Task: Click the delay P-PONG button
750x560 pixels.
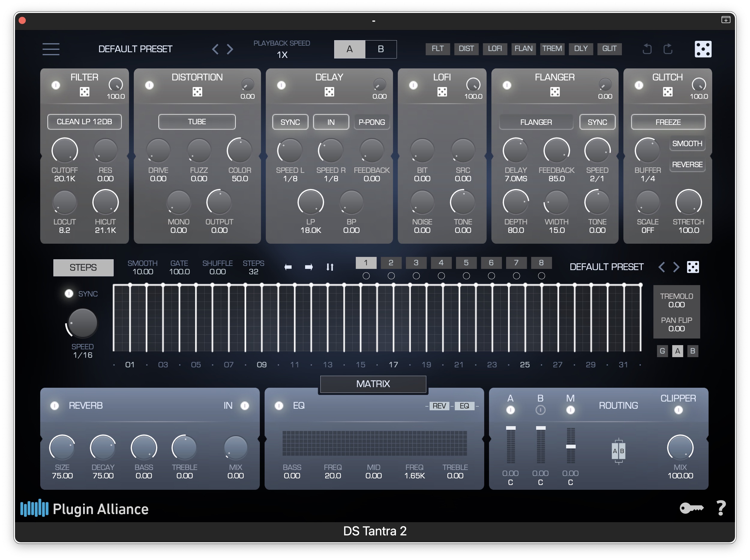Action: click(371, 122)
